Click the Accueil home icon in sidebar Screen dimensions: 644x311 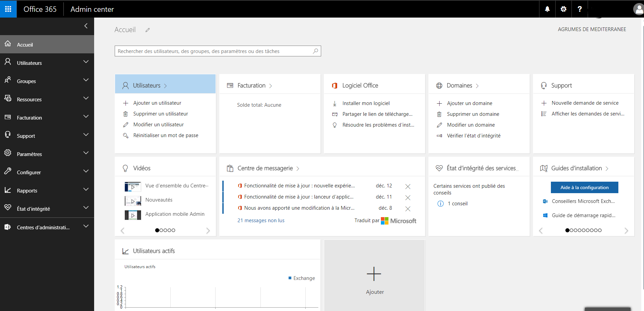point(8,44)
